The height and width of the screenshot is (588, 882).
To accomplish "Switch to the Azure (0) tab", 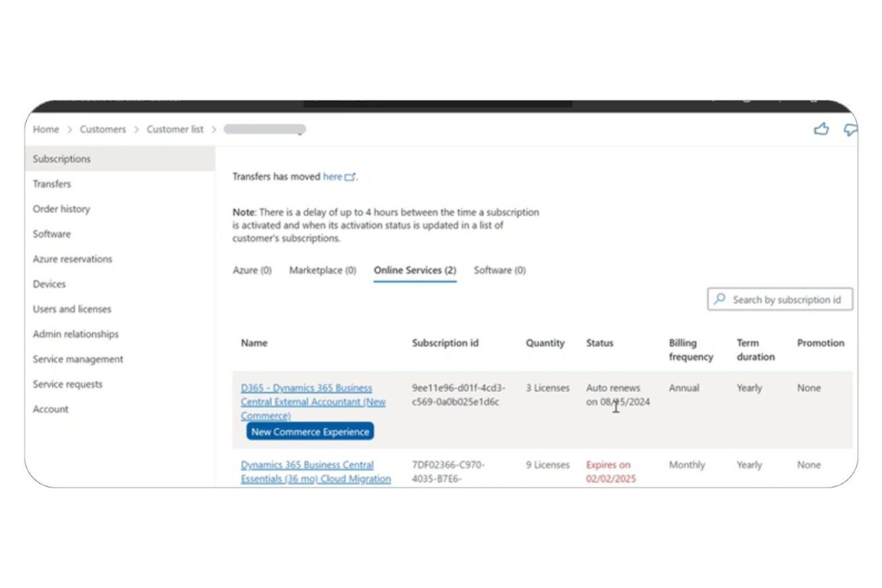I will coord(252,270).
